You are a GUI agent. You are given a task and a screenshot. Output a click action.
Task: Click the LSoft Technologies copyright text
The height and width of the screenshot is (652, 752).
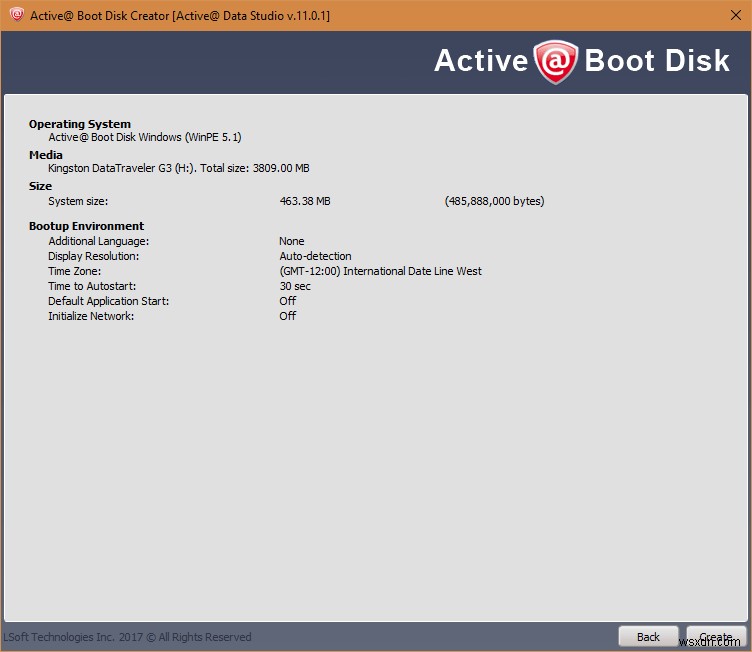click(x=127, y=637)
